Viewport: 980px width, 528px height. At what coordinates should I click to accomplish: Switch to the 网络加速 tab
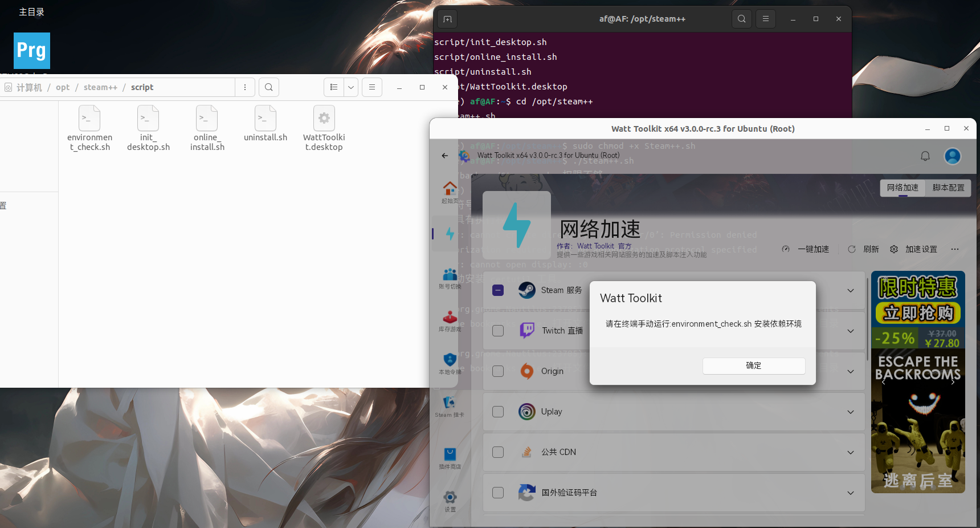(903, 188)
